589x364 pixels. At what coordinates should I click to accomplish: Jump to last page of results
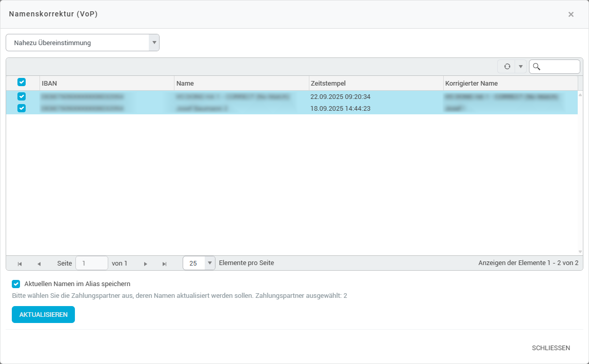(164, 264)
